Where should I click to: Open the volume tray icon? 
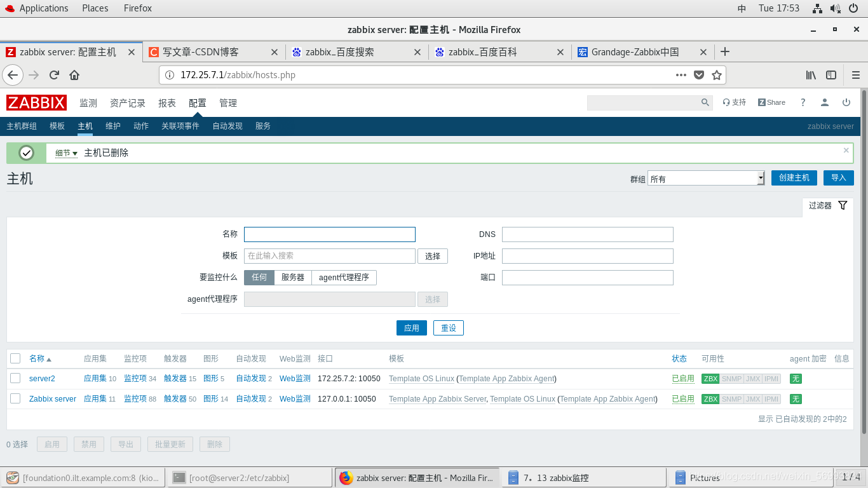(x=836, y=8)
